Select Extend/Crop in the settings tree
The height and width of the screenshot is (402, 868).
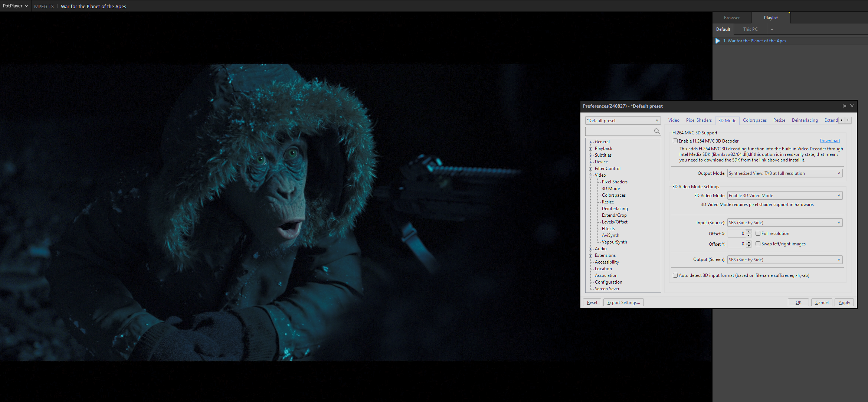point(614,215)
